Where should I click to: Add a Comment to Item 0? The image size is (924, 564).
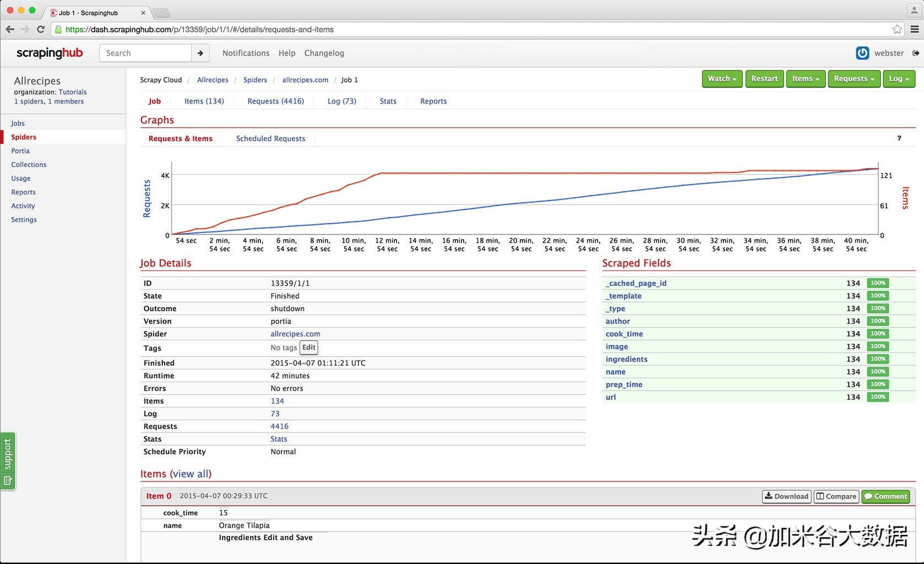pyautogui.click(x=885, y=496)
